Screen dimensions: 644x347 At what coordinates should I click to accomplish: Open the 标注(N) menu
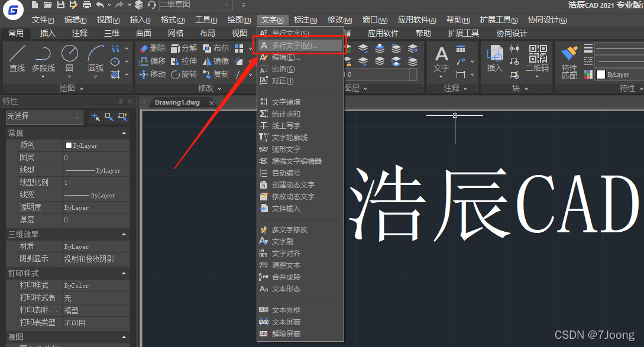pyautogui.click(x=305, y=20)
